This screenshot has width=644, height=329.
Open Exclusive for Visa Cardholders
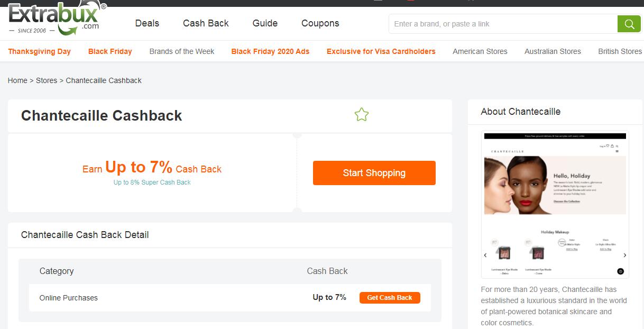[381, 51]
